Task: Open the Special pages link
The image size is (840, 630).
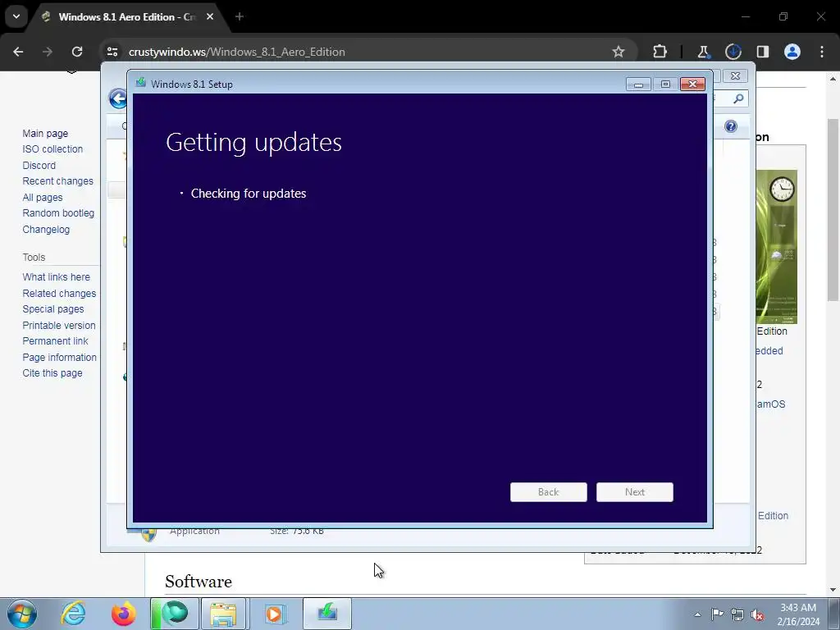Action: (x=53, y=309)
